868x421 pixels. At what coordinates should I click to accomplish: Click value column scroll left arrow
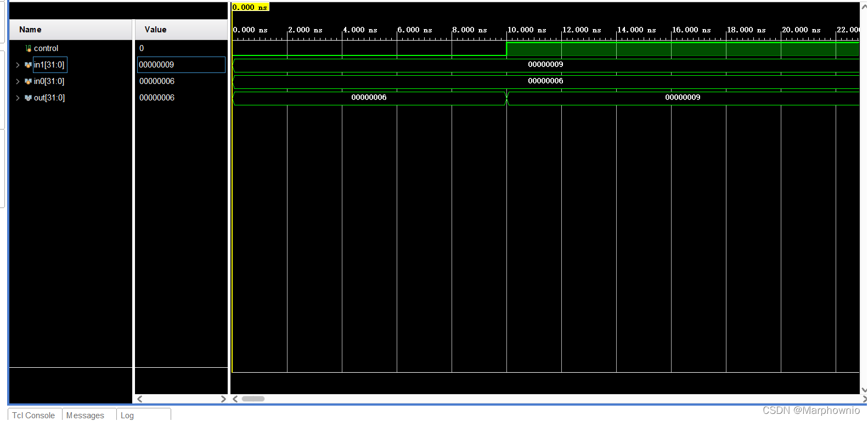click(140, 399)
